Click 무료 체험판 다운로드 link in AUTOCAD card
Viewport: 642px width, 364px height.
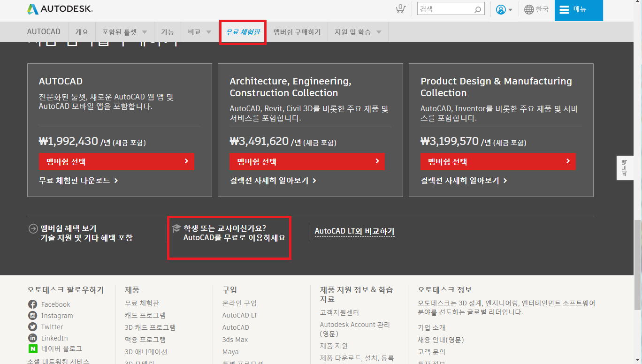[78, 180]
